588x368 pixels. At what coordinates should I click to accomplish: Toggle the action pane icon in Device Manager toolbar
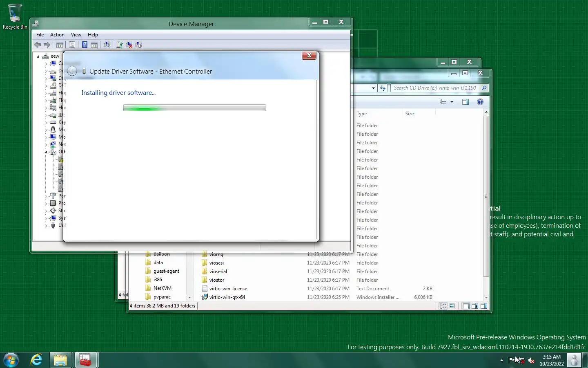coord(94,45)
